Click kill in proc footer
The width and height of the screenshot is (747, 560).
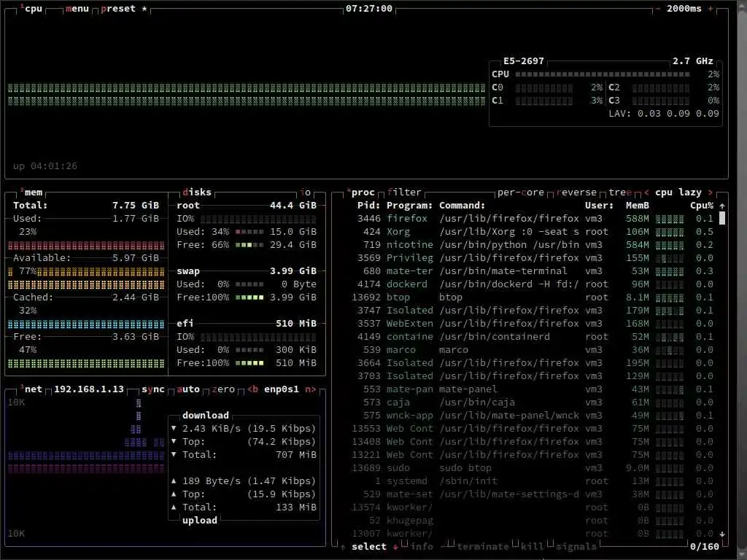coord(532,547)
